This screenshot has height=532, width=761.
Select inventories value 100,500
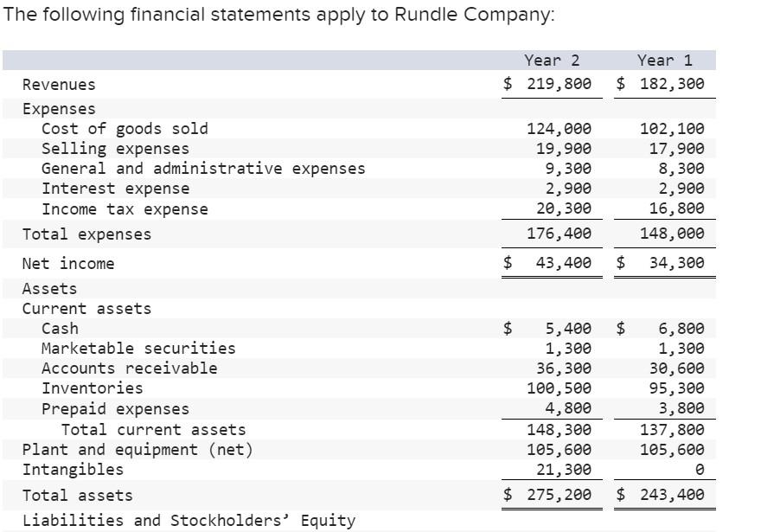(x=560, y=388)
